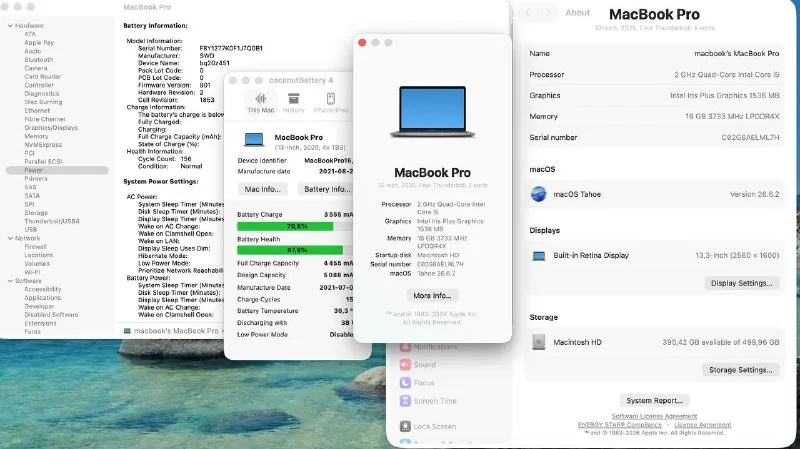Select USB in System Report sidebar
The image size is (800, 449).
pyautogui.click(x=30, y=230)
